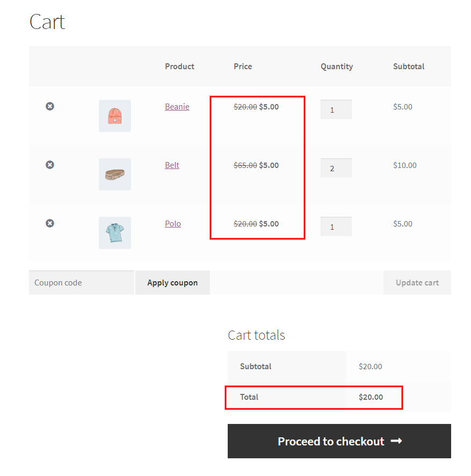Select the Belt quantity field
The height and width of the screenshot is (476, 471).
tap(336, 168)
